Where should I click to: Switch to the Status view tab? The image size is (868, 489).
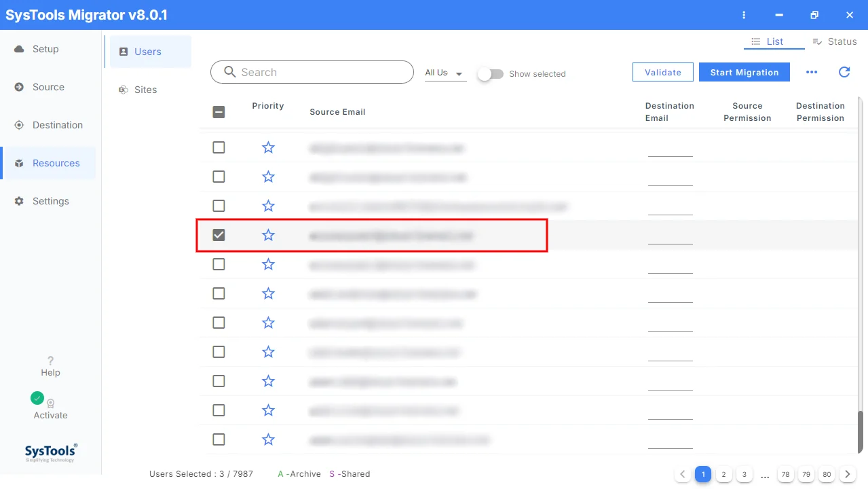(835, 41)
